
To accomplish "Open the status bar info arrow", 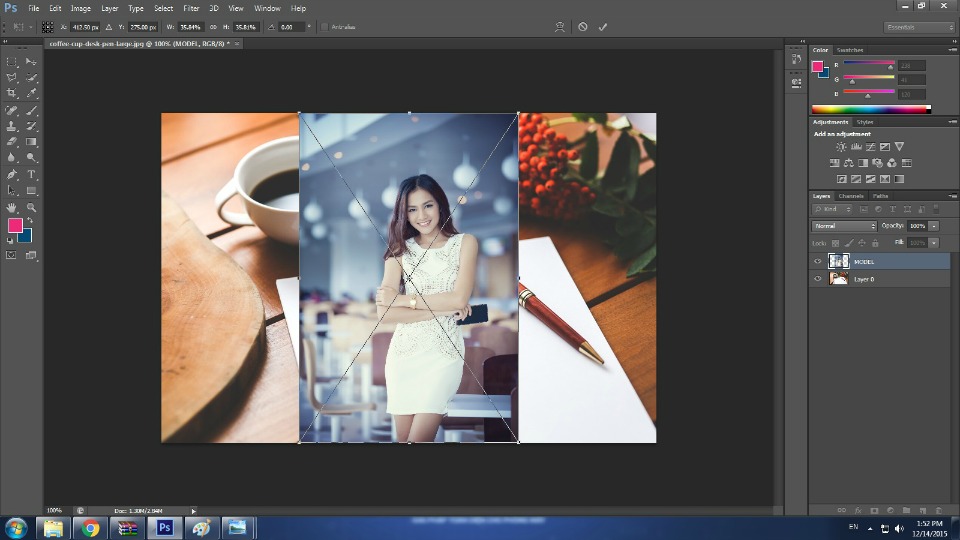I will 193,511.
